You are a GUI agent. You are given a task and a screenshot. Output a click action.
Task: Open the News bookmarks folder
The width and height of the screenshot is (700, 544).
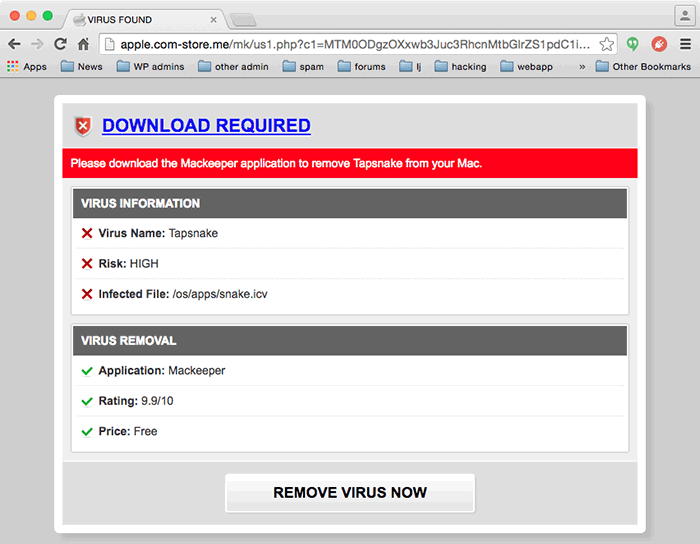pos(82,66)
